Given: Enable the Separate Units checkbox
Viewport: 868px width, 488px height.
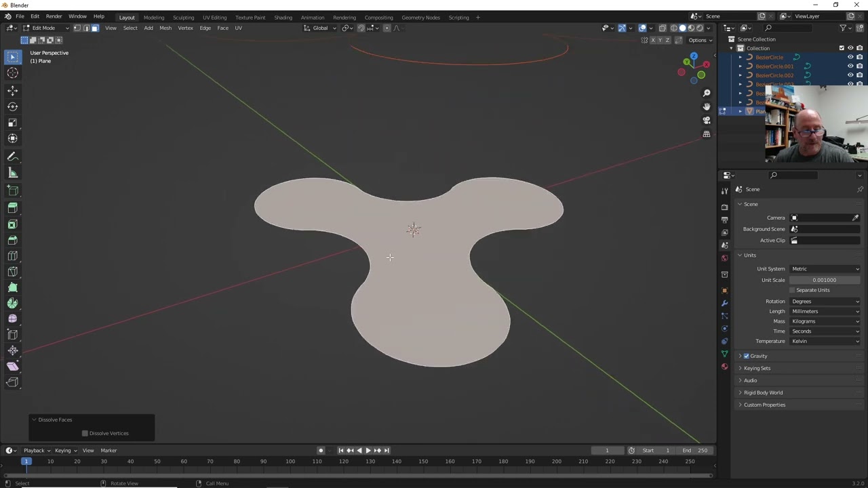Looking at the screenshot, I should pos(792,290).
